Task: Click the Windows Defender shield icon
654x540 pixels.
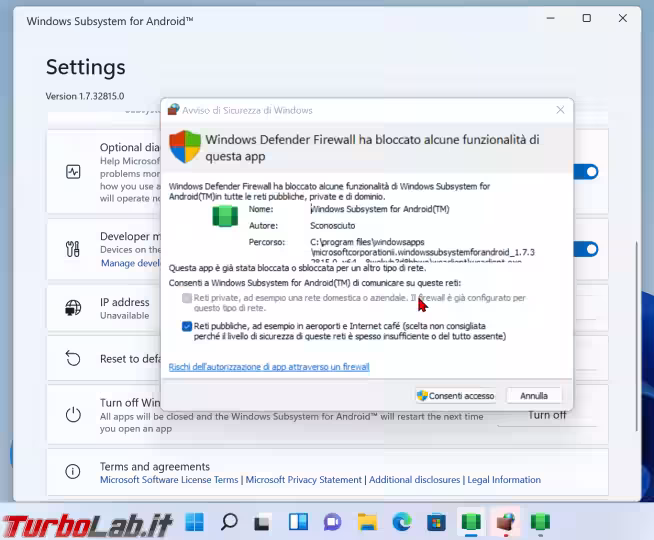Action: click(185, 146)
